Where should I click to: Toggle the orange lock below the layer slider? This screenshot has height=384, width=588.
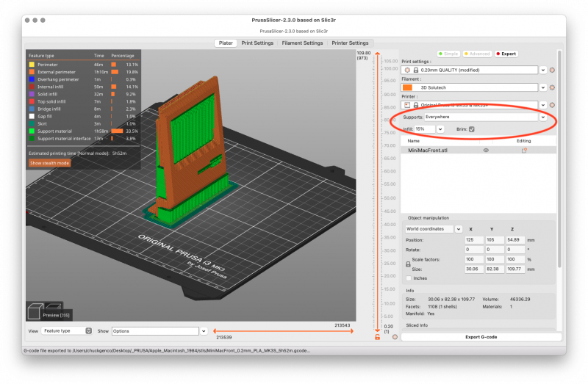(378, 337)
